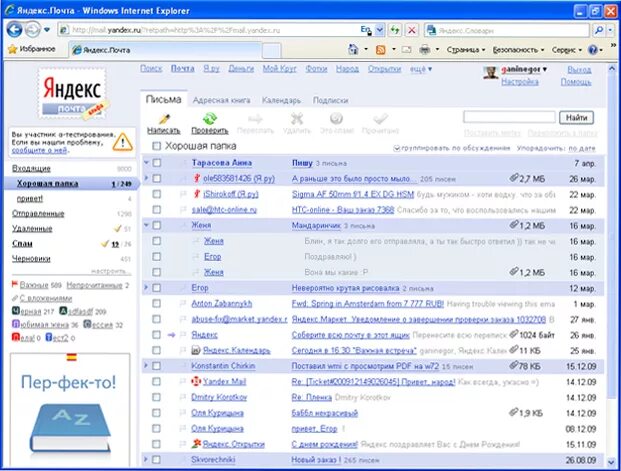Click the browser Stop red X icon

click(412, 30)
